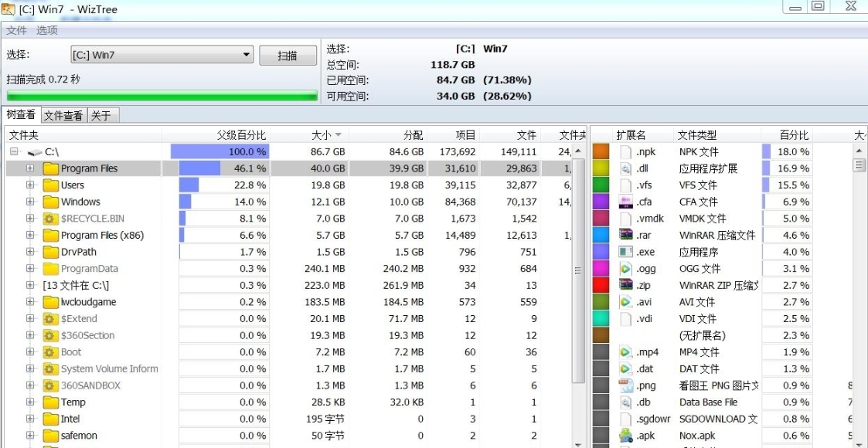Click the .png image file type icon

point(626,385)
